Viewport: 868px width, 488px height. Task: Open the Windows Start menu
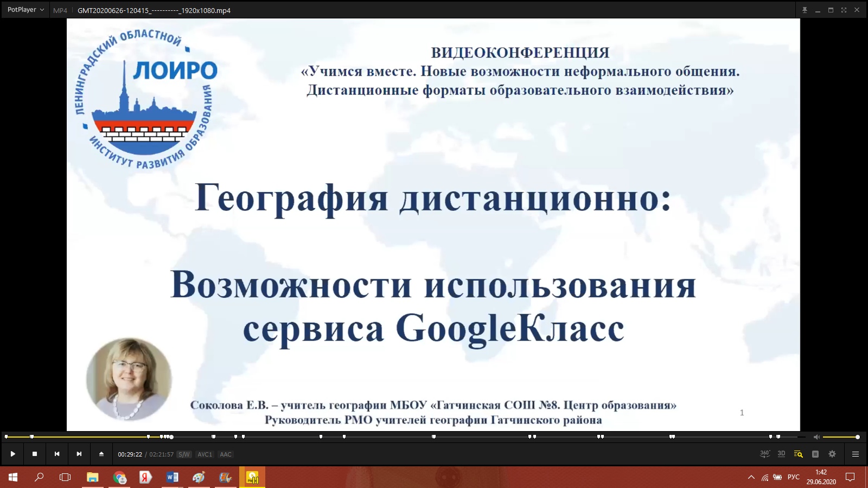pyautogui.click(x=13, y=477)
